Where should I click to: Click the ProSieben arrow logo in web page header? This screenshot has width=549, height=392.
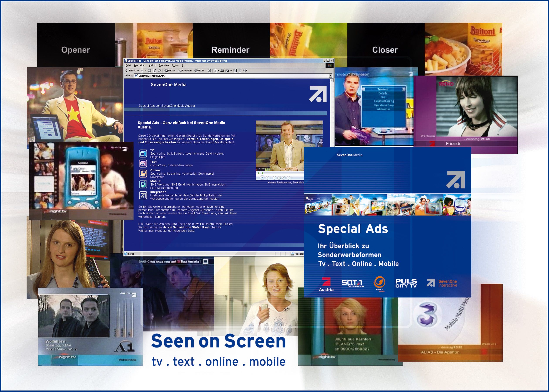coord(318,94)
